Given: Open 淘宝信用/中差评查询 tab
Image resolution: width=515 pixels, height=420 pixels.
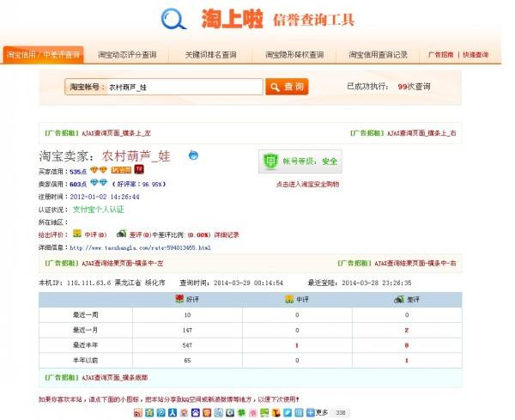Looking at the screenshot, I should tap(43, 55).
